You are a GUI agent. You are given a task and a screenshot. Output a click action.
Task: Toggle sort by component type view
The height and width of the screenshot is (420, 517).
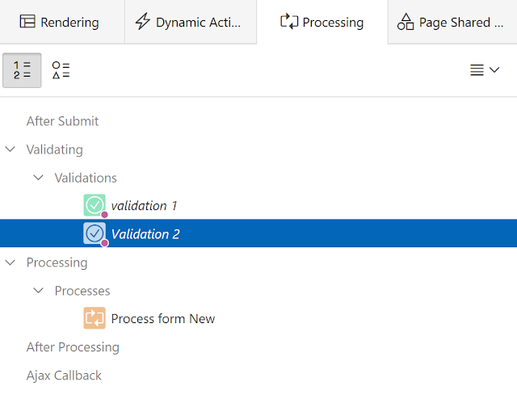coord(61,70)
